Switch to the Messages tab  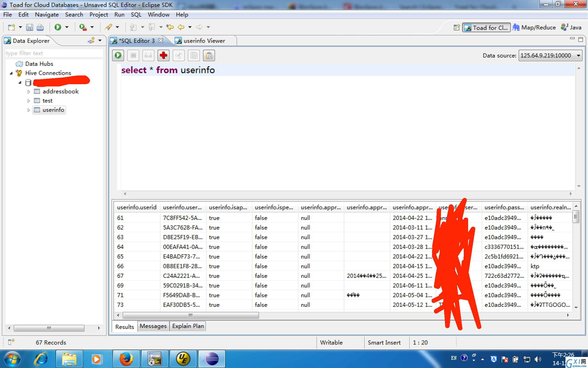pyautogui.click(x=153, y=326)
